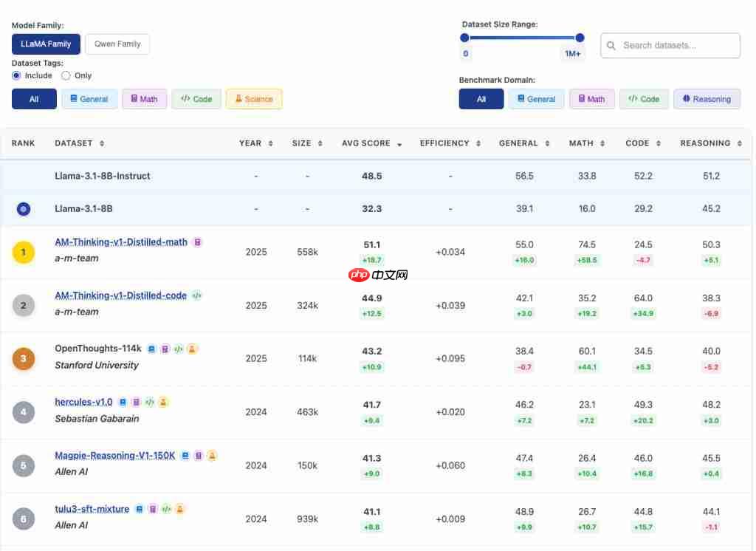Click inside the Search datasets field
The height and width of the screenshot is (551, 756).
pos(672,45)
